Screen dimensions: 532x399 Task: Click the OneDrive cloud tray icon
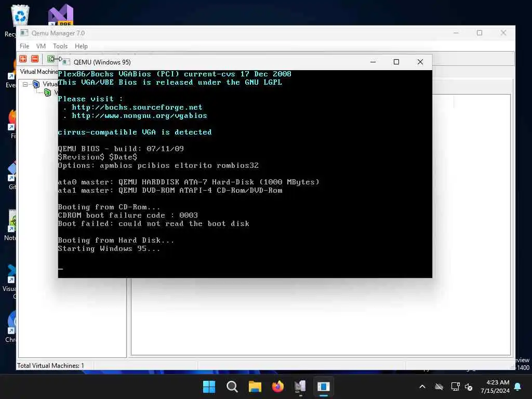tap(439, 387)
